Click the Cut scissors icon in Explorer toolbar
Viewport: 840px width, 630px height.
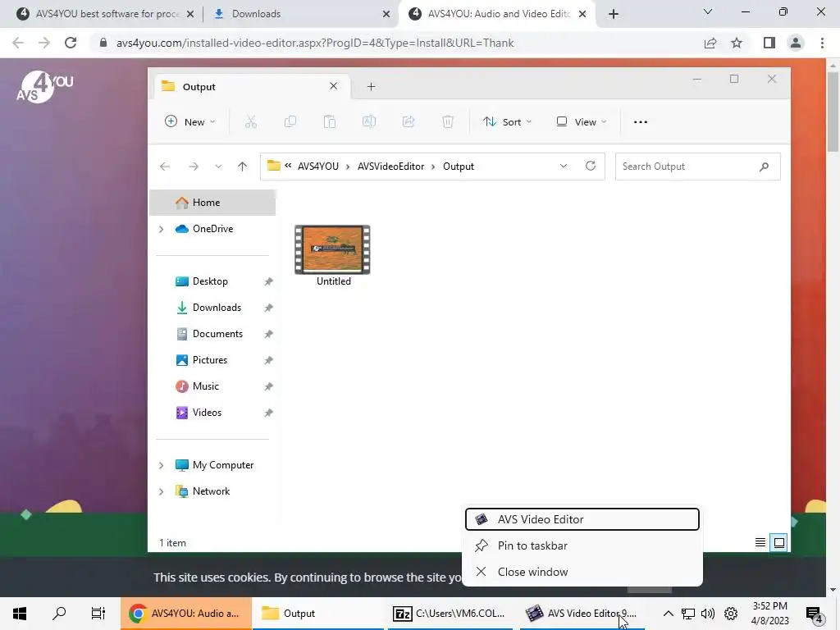pos(251,122)
